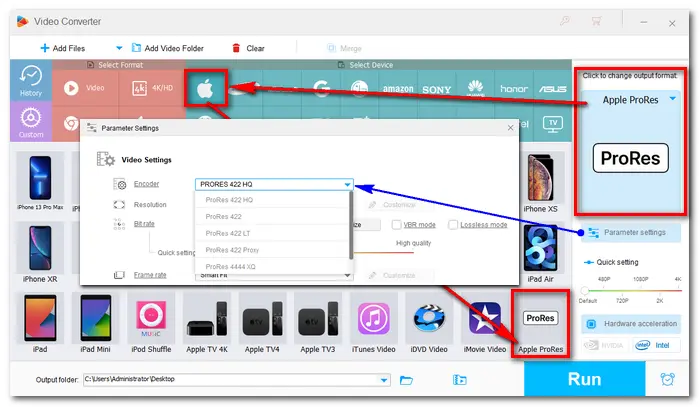Choose ProRes 422 LT from encoder list

pyautogui.click(x=272, y=233)
